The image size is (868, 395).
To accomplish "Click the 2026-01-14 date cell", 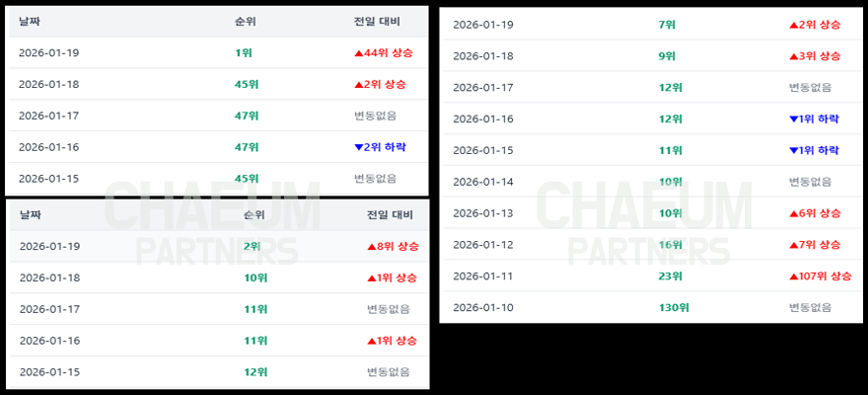I will point(483,182).
